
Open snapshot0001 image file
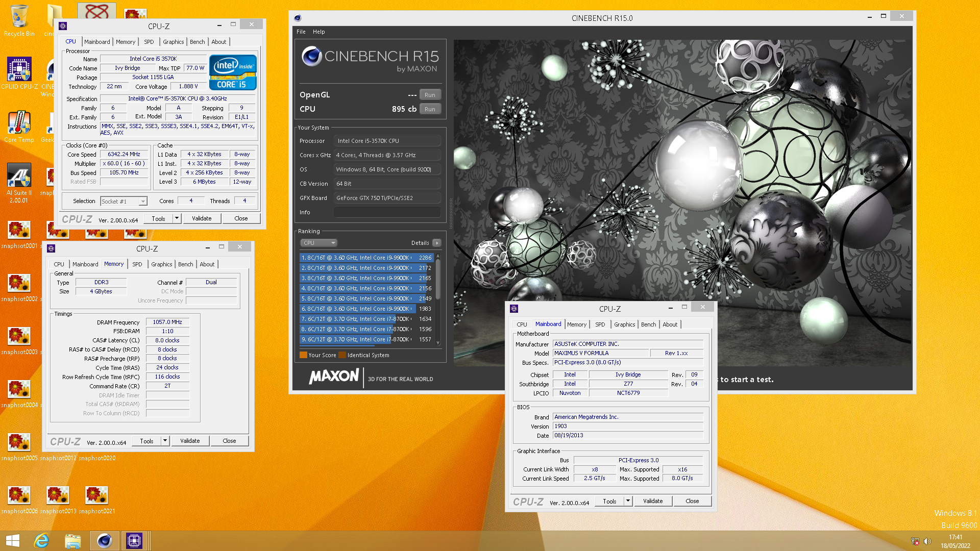click(19, 235)
